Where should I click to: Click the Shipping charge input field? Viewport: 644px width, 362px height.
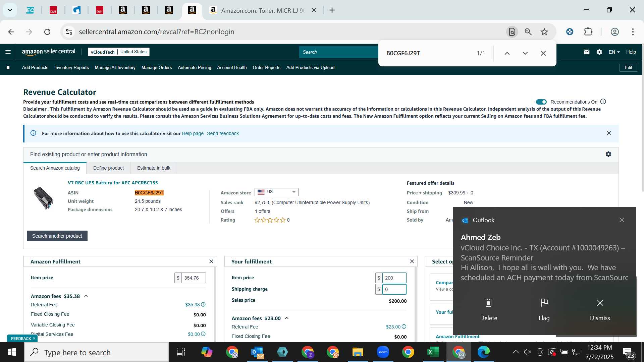pyautogui.click(x=394, y=289)
